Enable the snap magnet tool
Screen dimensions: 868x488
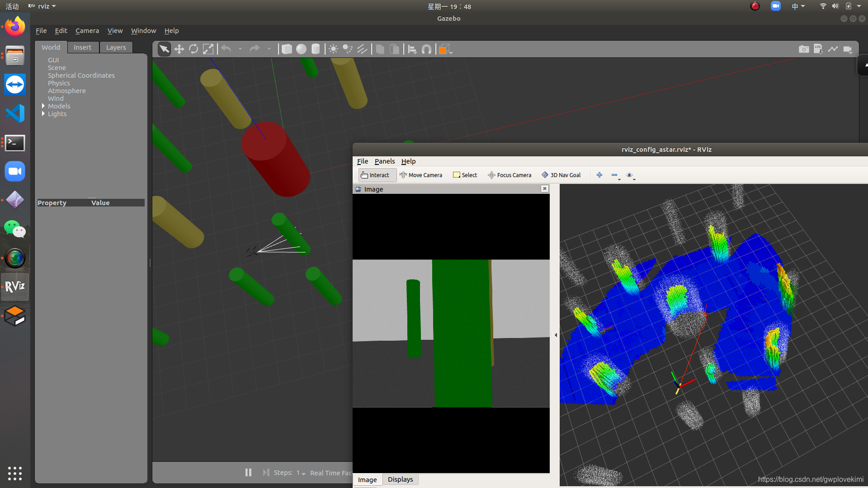coord(426,49)
